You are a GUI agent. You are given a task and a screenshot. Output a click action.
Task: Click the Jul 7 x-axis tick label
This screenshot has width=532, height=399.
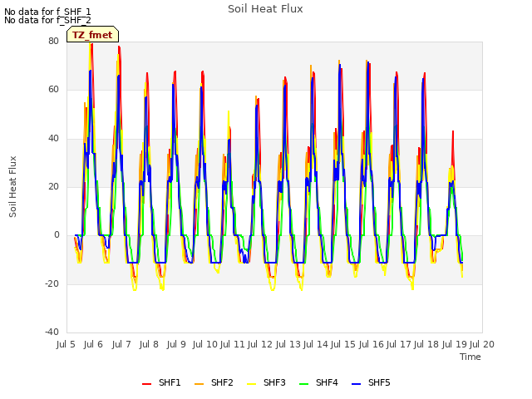pyautogui.click(x=121, y=344)
